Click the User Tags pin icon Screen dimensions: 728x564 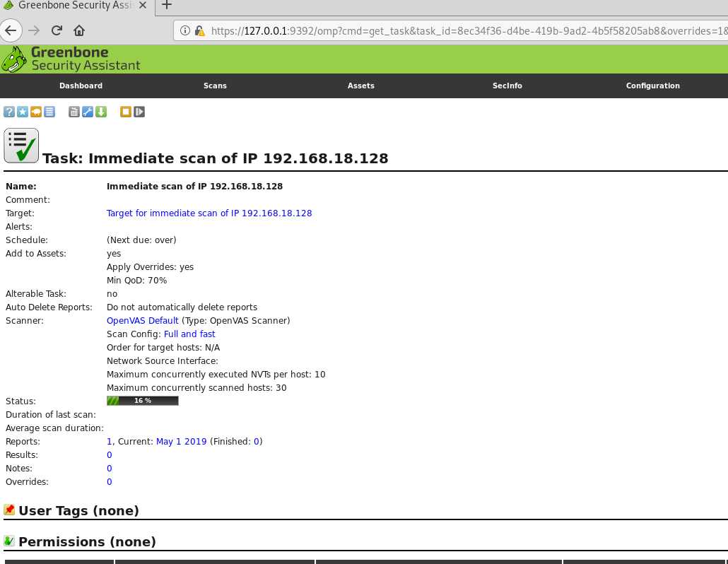(8, 510)
